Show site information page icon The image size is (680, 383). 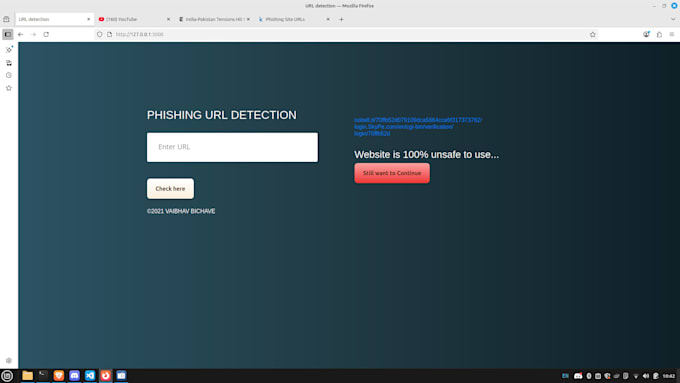[x=109, y=34]
